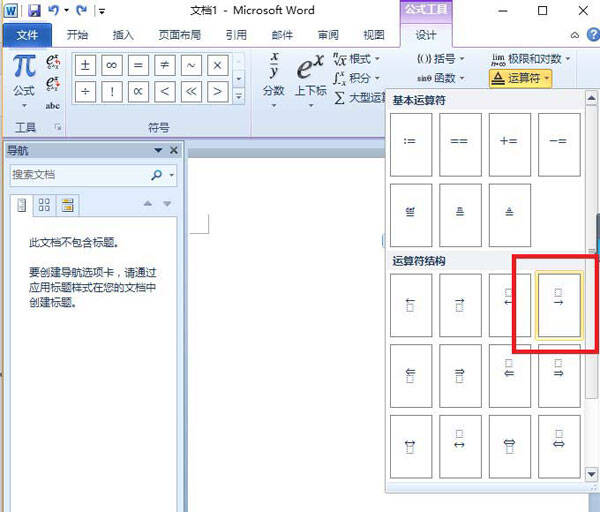
Task: Insert the proportional ∝ symbol
Action: point(138,91)
